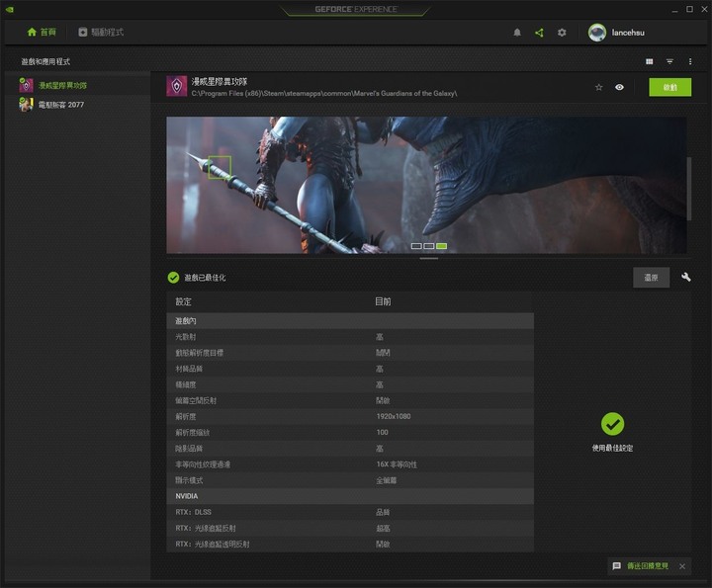Maximize the GeForce Experience window
The width and height of the screenshot is (712, 588).
click(x=689, y=9)
